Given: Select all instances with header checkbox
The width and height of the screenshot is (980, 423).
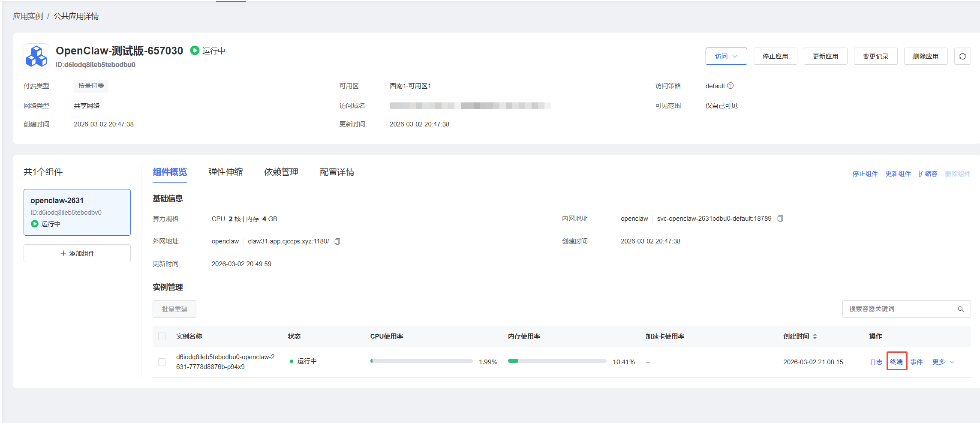Looking at the screenshot, I should pos(162,336).
